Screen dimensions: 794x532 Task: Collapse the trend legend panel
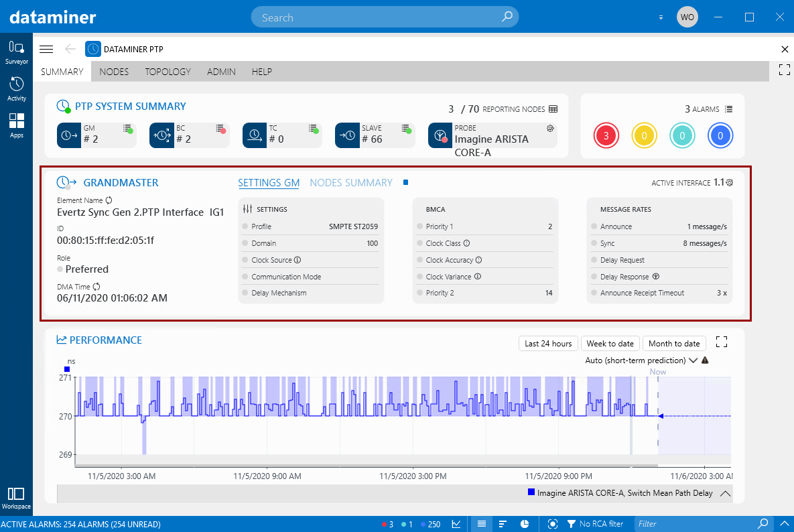tap(725, 494)
